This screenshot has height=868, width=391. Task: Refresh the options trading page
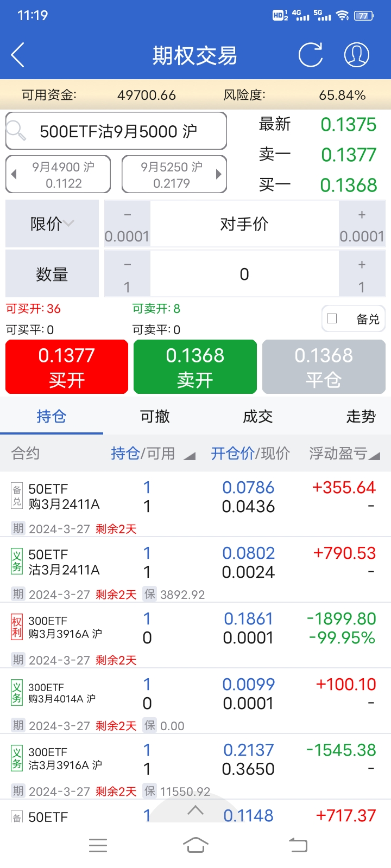point(311,55)
